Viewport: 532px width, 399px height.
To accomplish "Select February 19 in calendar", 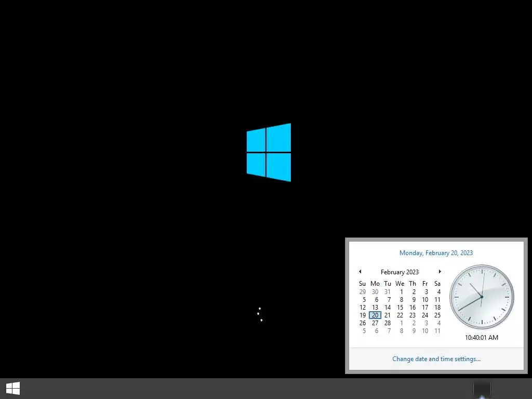I will [x=363, y=315].
